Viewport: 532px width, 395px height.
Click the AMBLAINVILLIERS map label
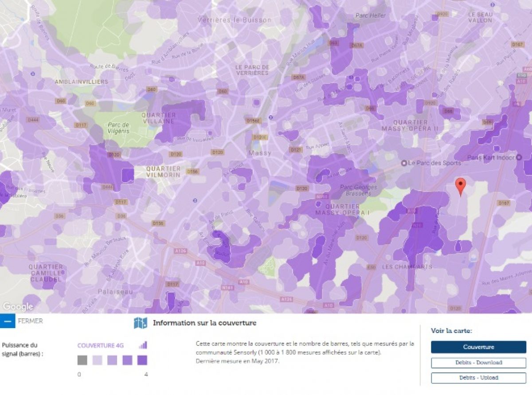[81, 82]
